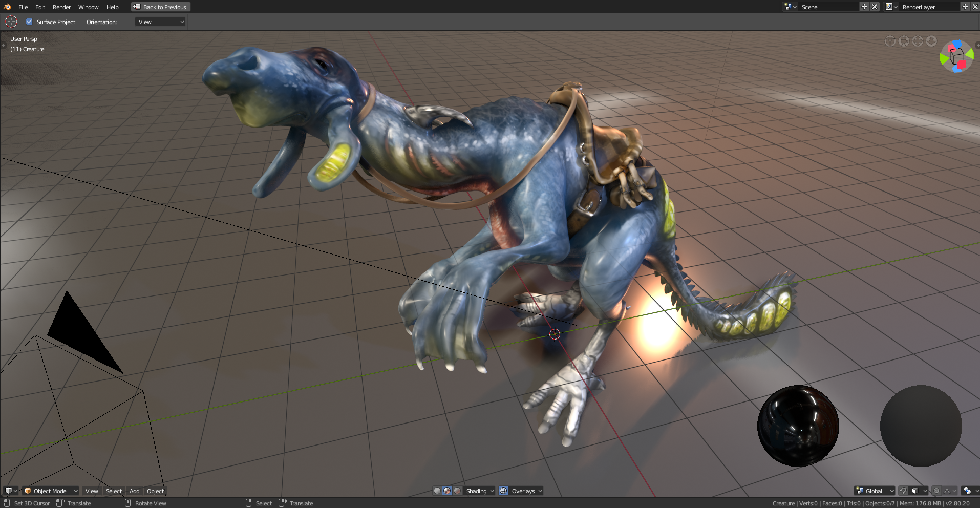Open the editor type dropdown

(x=11, y=491)
